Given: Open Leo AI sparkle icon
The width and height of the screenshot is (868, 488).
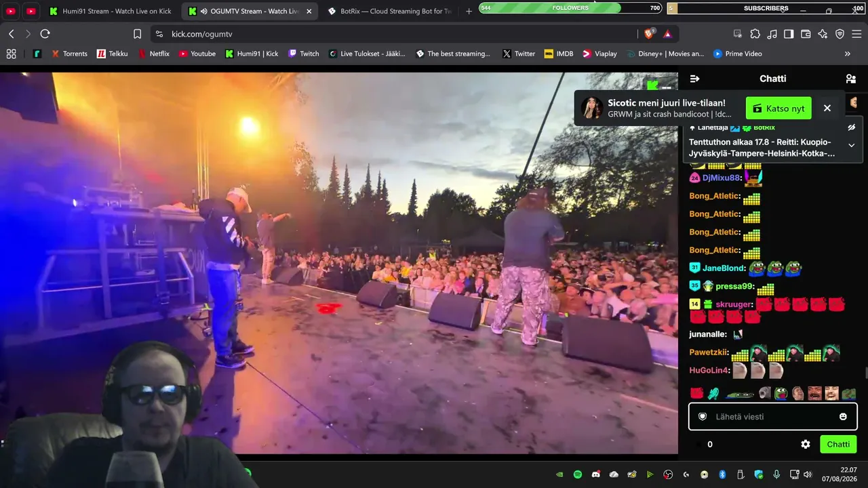Looking at the screenshot, I should pyautogui.click(x=823, y=34).
